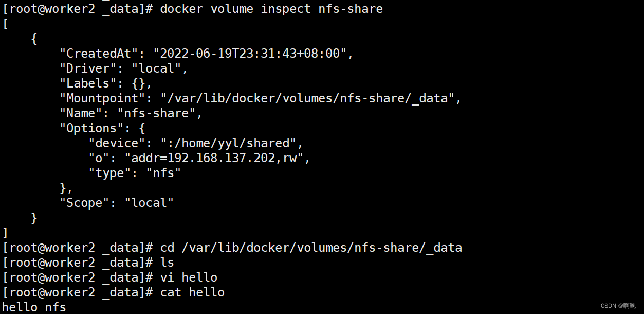Click the "hello nfs" output line
644x314 pixels.
coord(34,307)
